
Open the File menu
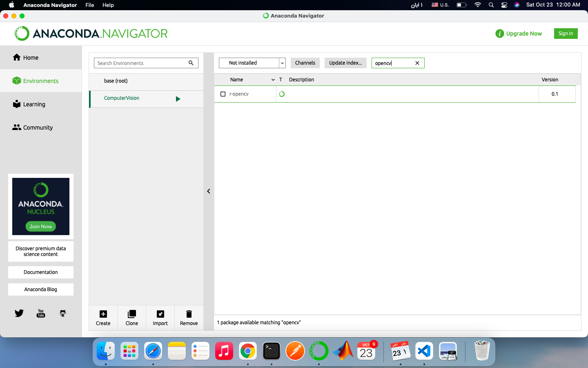click(x=90, y=5)
